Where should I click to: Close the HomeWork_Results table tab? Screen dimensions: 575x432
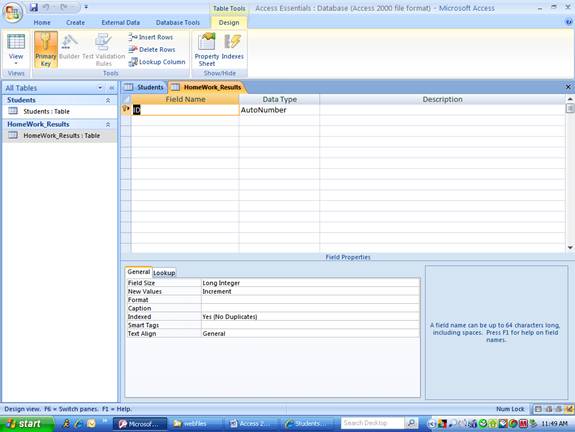tap(568, 87)
